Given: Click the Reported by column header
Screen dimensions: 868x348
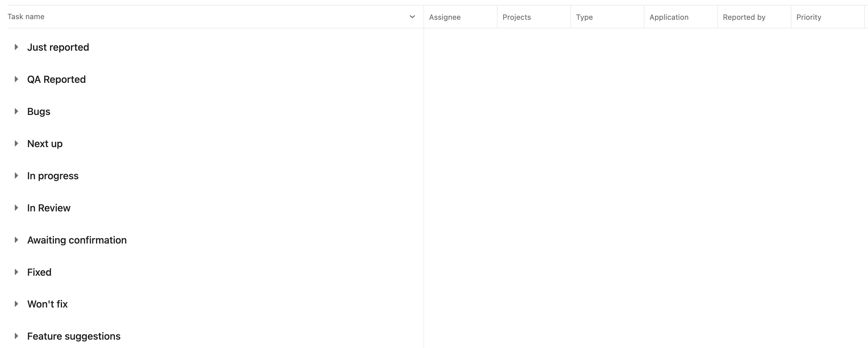Looking at the screenshot, I should pyautogui.click(x=754, y=17).
